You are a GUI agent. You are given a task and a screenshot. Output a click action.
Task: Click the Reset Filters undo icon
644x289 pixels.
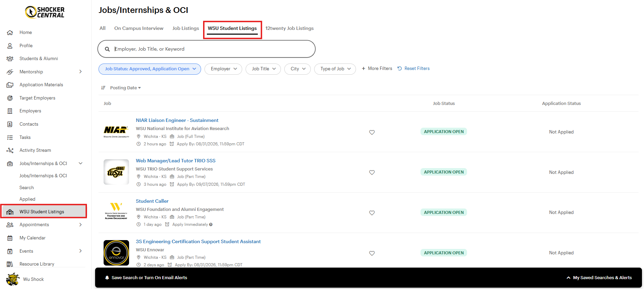[400, 69]
